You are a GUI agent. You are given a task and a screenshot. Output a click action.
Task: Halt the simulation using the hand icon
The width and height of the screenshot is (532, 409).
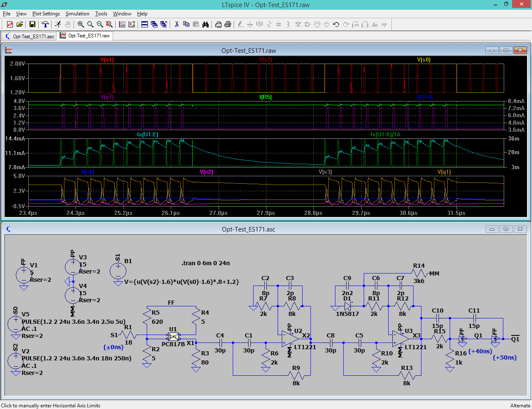(67, 25)
